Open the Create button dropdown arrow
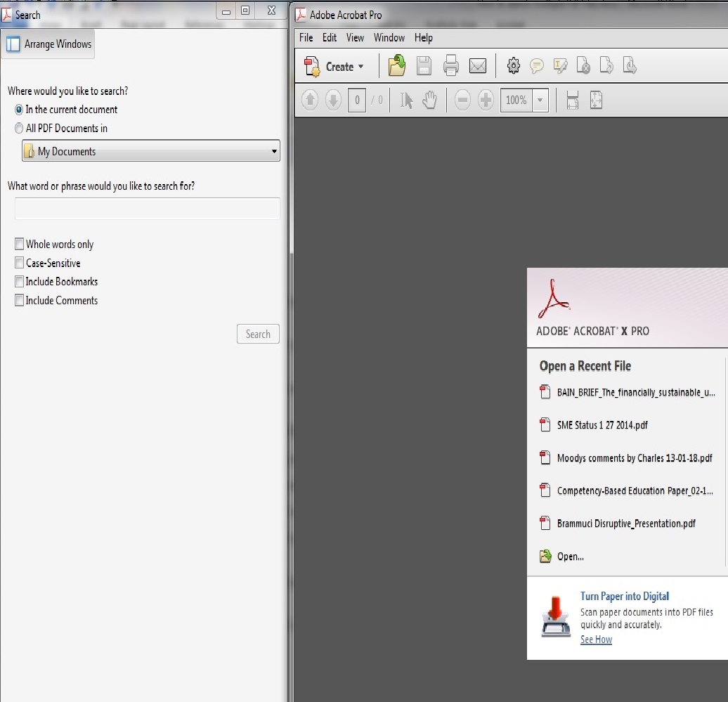Viewport: 728px width, 702px height. click(360, 67)
